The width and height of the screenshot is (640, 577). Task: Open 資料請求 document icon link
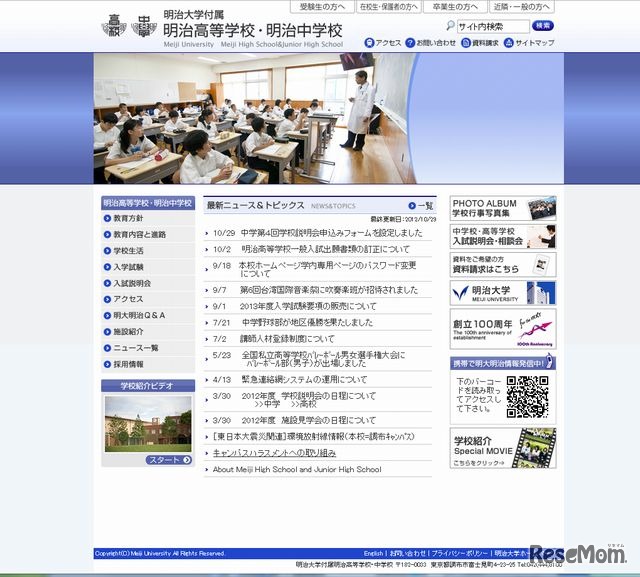pyautogui.click(x=480, y=42)
